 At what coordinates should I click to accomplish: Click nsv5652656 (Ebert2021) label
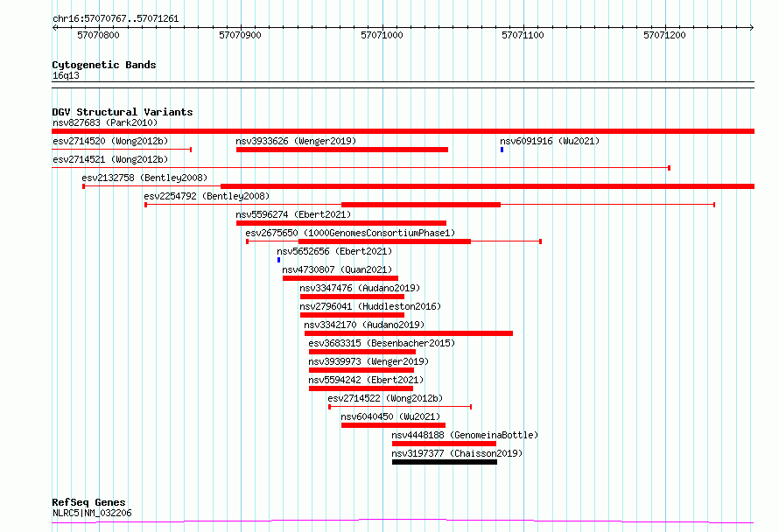334,251
